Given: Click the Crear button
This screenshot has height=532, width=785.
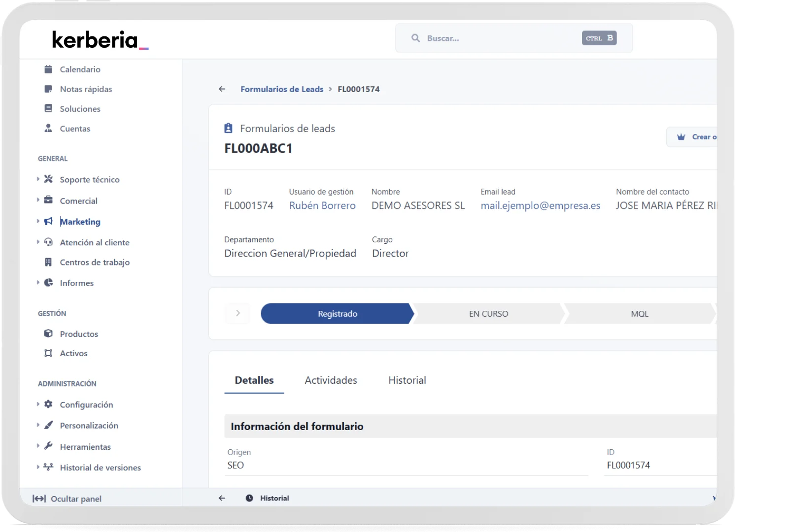Looking at the screenshot, I should 692,137.
